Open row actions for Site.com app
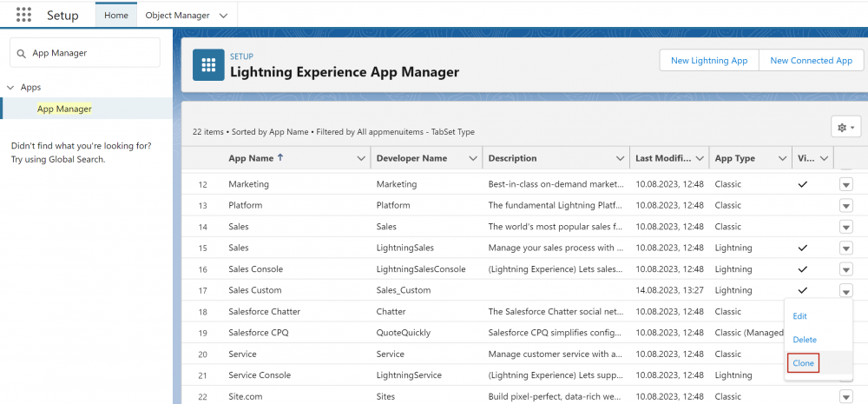Screen dimensions: 868x404 coord(845,396)
